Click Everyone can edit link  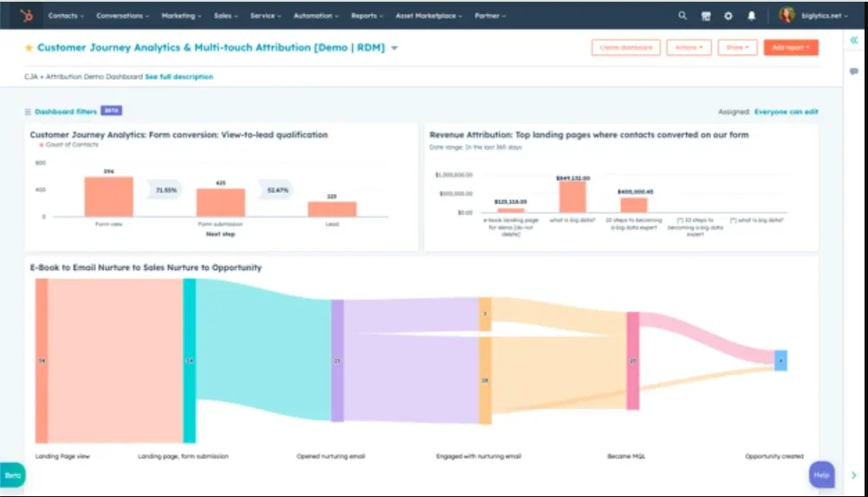coord(786,112)
